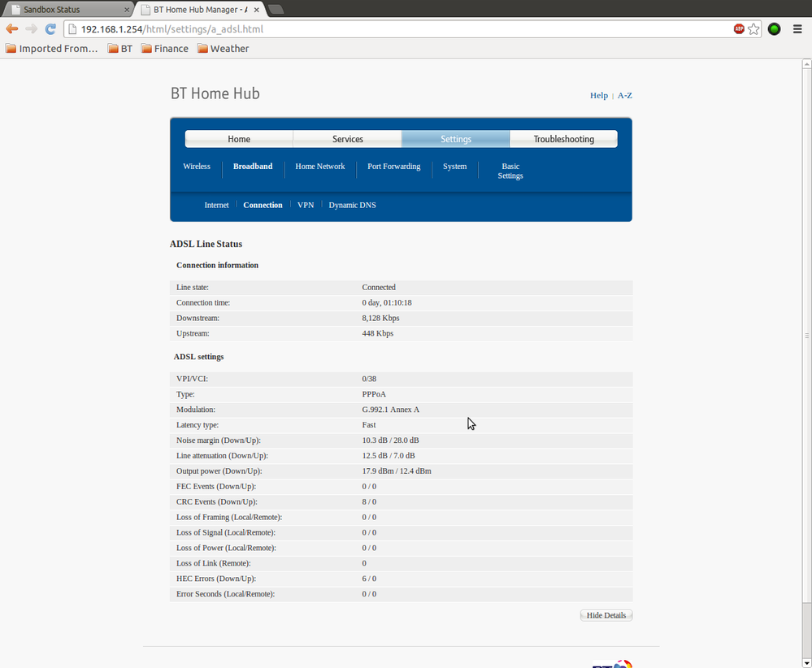812x668 pixels.
Task: Click upstream value '448 Kbps'
Action: [377, 333]
